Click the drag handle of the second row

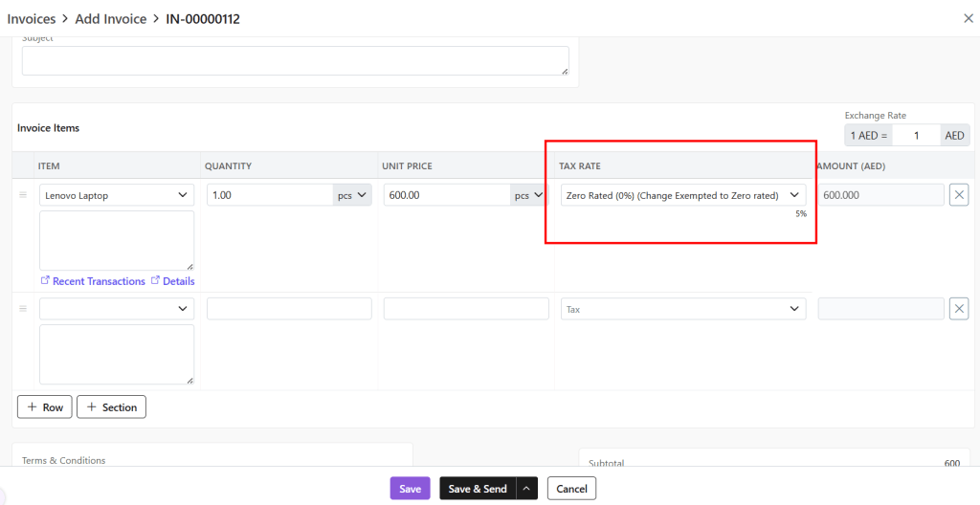pos(24,309)
